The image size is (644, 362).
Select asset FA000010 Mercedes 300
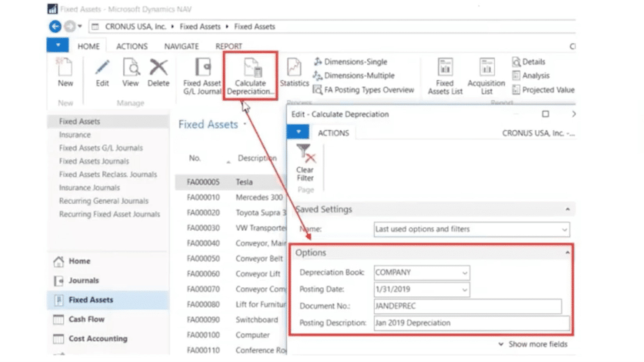tap(231, 197)
